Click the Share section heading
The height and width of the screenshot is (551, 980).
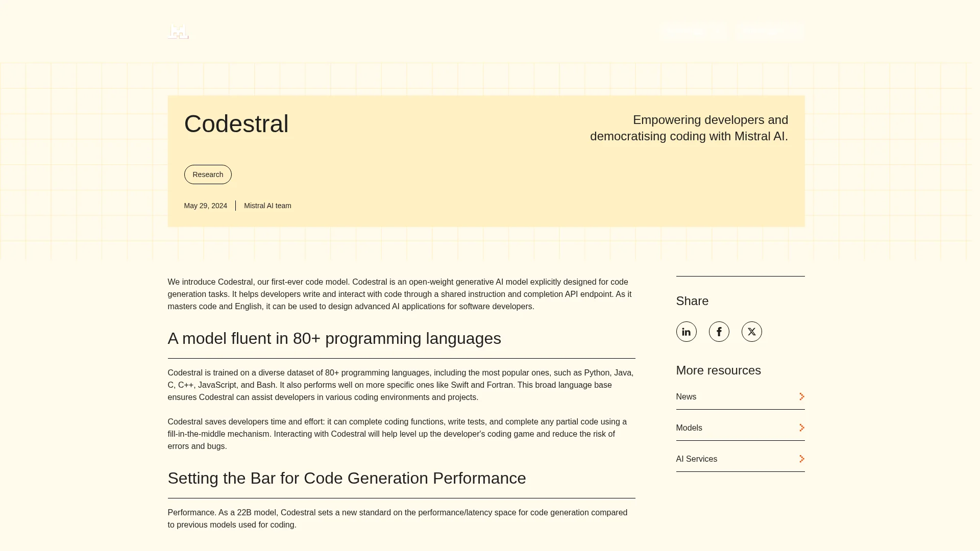(692, 301)
